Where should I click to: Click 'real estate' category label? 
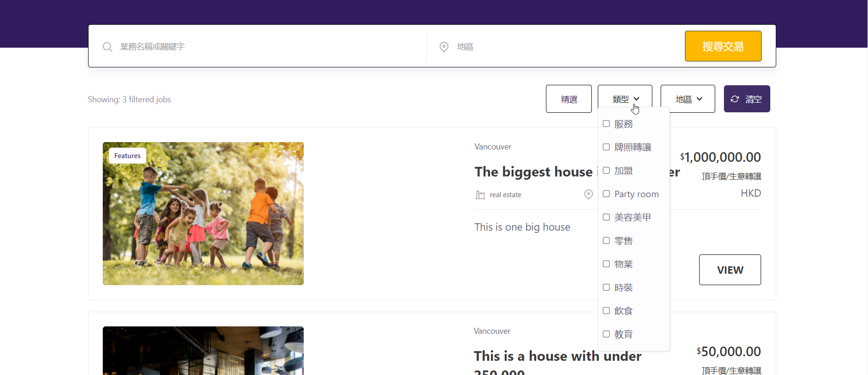coord(506,195)
